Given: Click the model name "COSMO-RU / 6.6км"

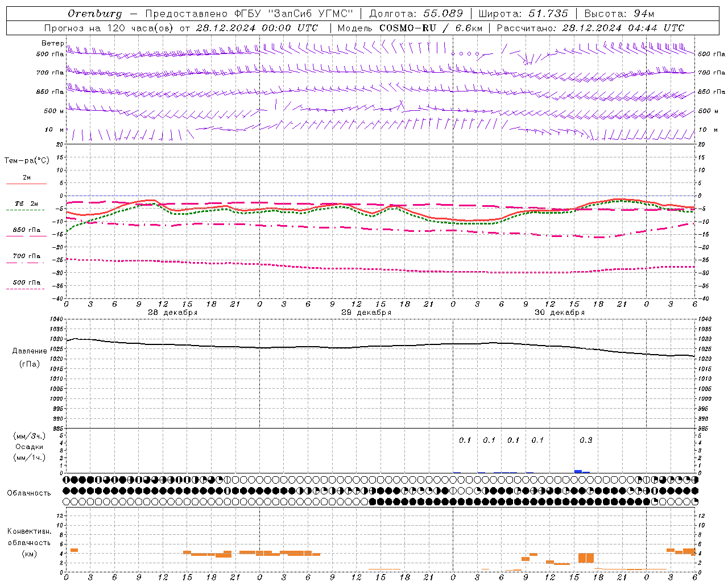Looking at the screenshot, I should (431, 28).
